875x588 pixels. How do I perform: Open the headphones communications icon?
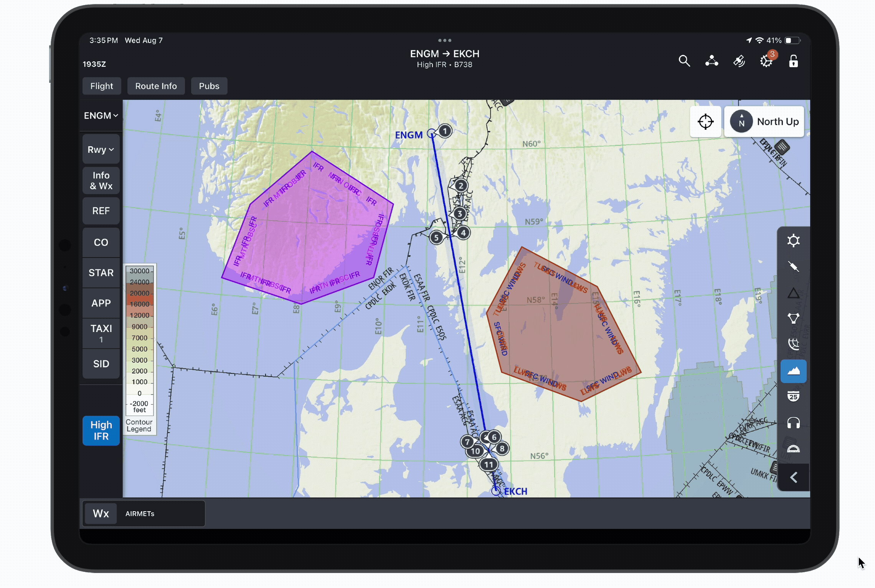793,423
